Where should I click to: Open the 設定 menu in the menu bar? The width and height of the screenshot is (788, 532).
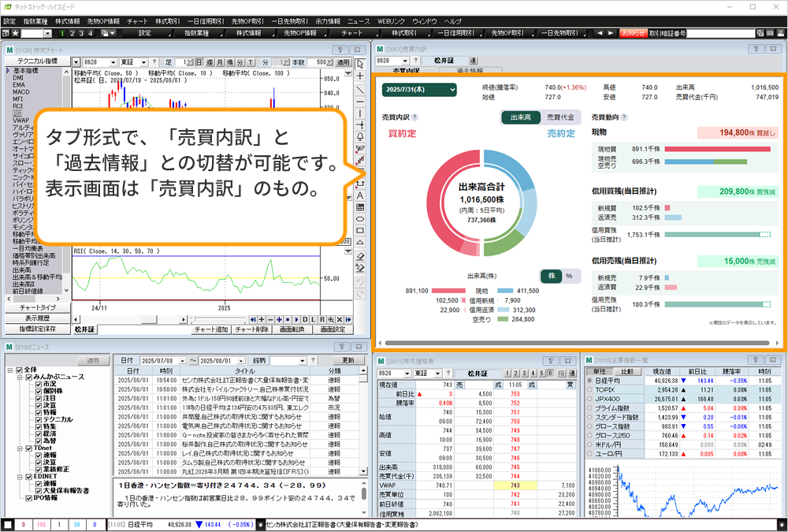9,21
